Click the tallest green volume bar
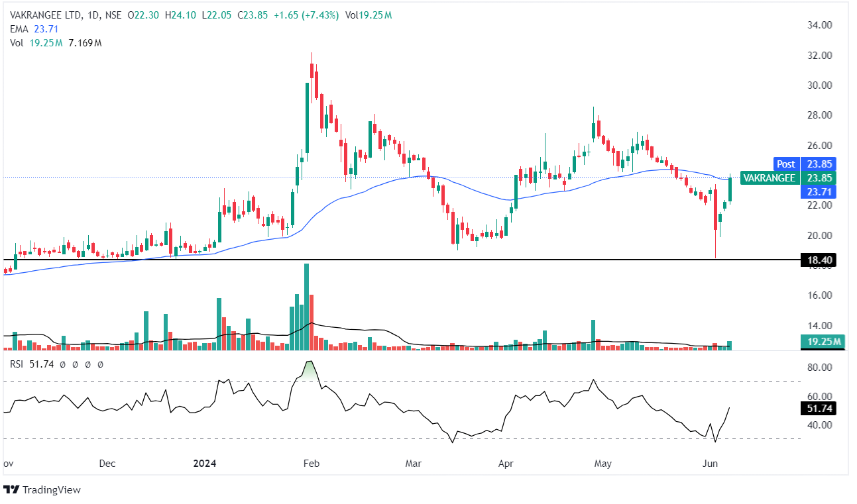Image resolution: width=857 pixels, height=504 pixels. [x=306, y=307]
